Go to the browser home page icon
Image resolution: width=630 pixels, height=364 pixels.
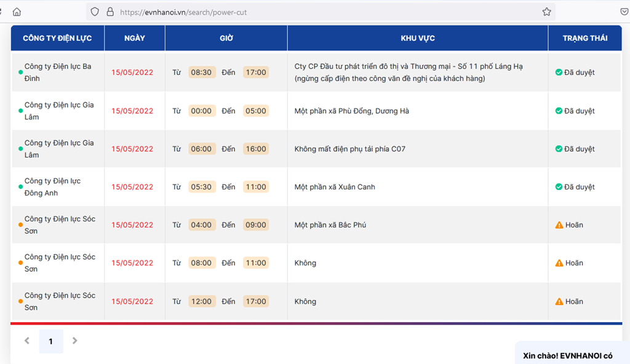coord(17,12)
